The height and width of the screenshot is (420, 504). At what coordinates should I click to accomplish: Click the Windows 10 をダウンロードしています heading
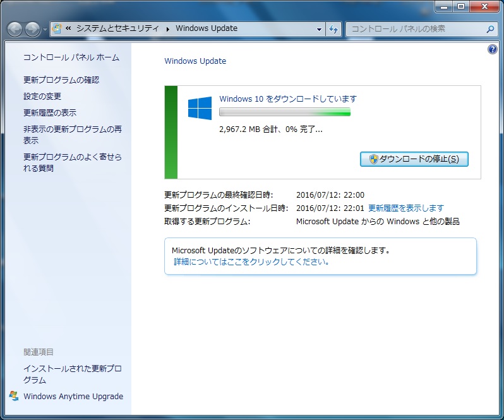point(288,99)
